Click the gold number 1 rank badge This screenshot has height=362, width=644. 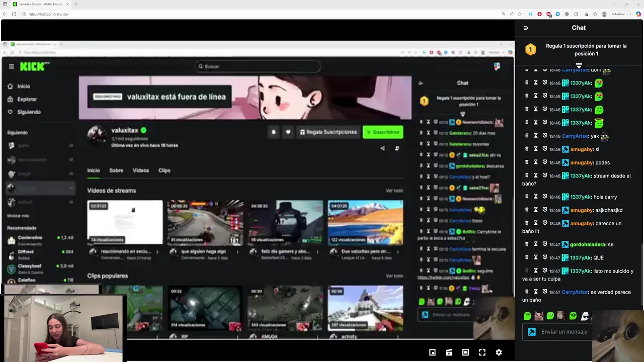530,50
